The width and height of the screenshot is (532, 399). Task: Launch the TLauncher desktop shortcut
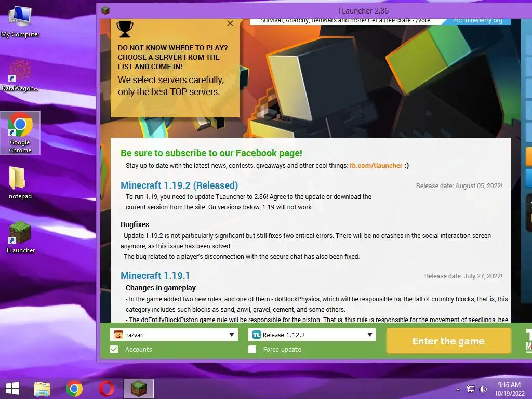[x=20, y=237]
